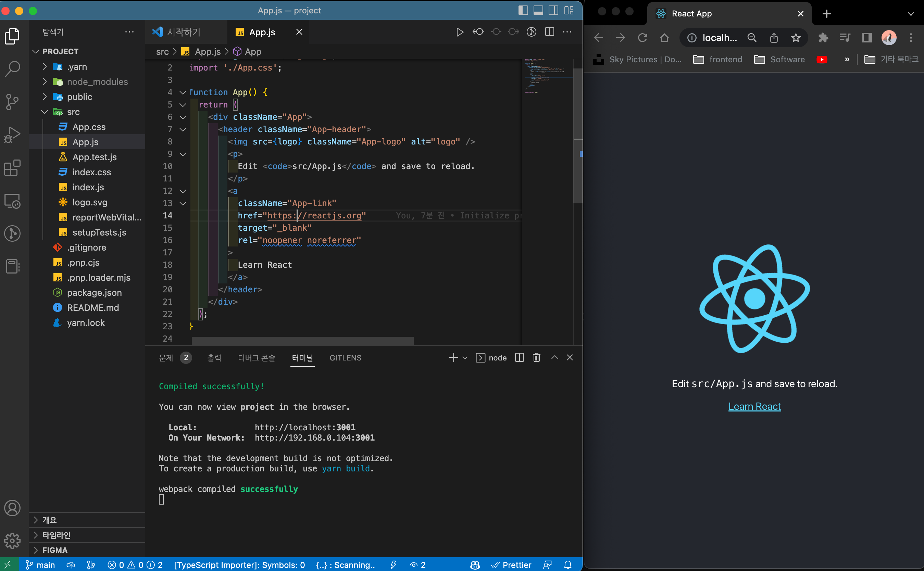Image resolution: width=924 pixels, height=571 pixels.
Task: Open the Run and Debug view
Action: click(12, 135)
